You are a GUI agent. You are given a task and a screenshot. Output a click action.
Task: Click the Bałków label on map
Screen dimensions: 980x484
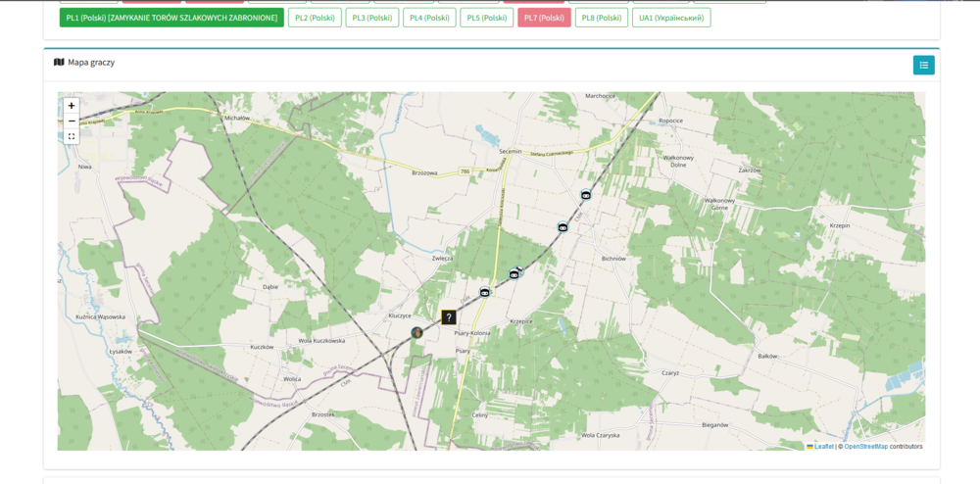767,357
